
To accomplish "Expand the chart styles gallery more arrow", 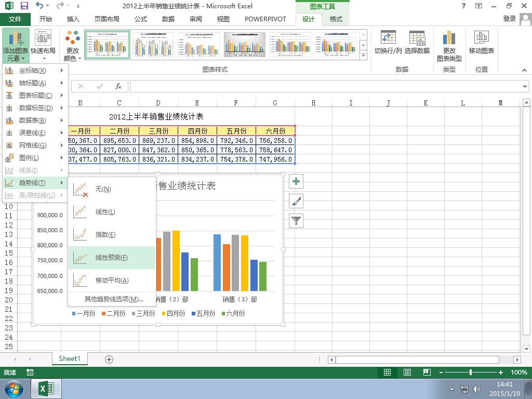I will coord(363,55).
